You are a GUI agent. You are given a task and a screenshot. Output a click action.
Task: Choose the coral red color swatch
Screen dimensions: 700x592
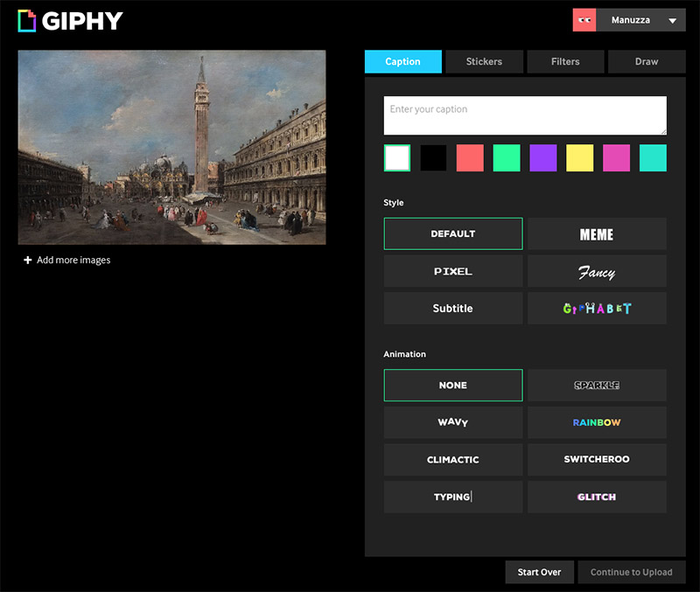tap(470, 158)
